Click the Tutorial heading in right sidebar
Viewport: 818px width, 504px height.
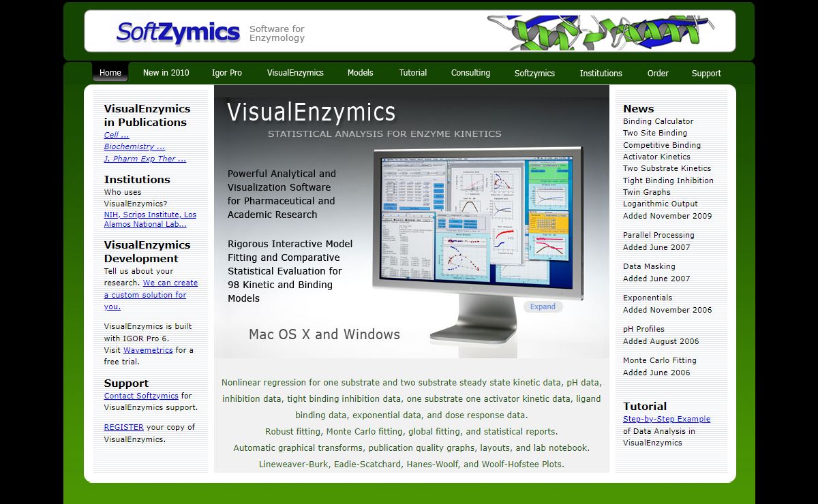click(645, 406)
